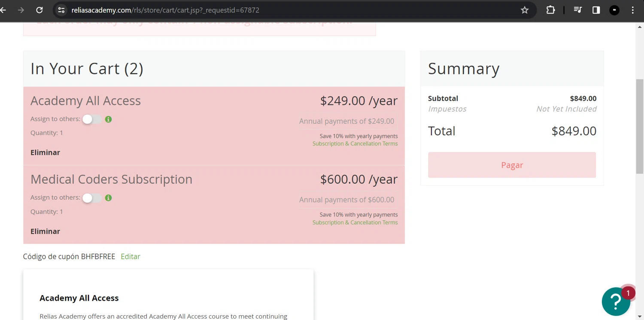The width and height of the screenshot is (644, 320).
Task: Click info icon beside Medical Coders Subscription toggle
Action: 108,198
